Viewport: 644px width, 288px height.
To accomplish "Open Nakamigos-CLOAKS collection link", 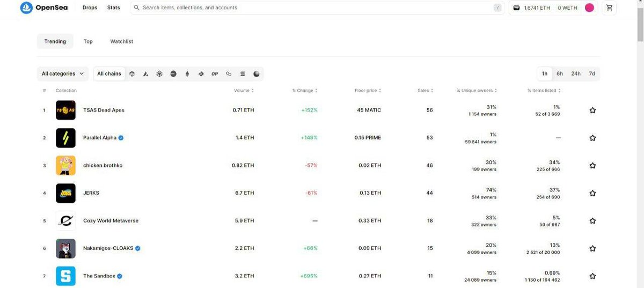I will coord(108,248).
